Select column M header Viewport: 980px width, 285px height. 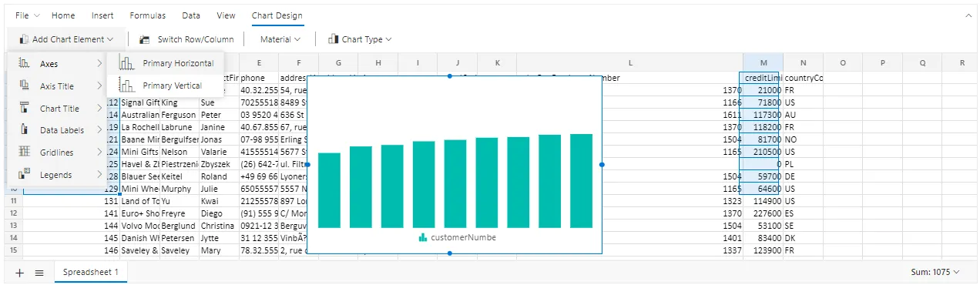[764, 62]
